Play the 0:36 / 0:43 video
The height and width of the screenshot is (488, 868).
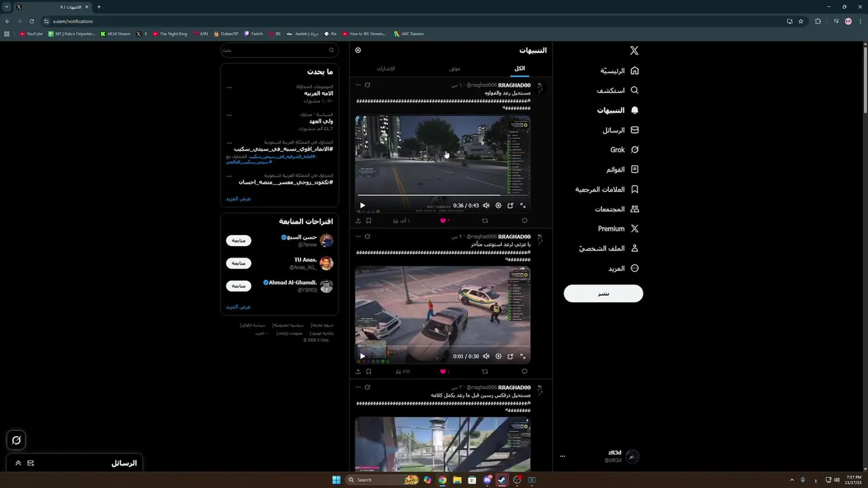[x=362, y=205]
